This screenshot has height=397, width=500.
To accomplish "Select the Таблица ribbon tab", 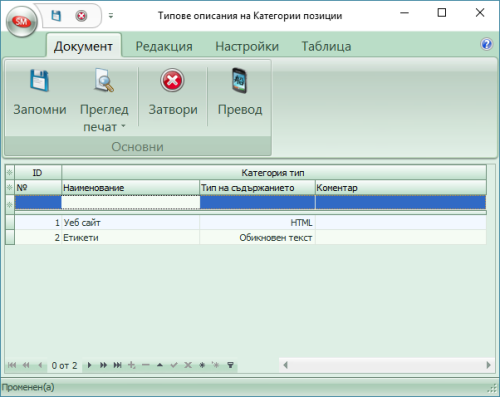I will [x=326, y=46].
